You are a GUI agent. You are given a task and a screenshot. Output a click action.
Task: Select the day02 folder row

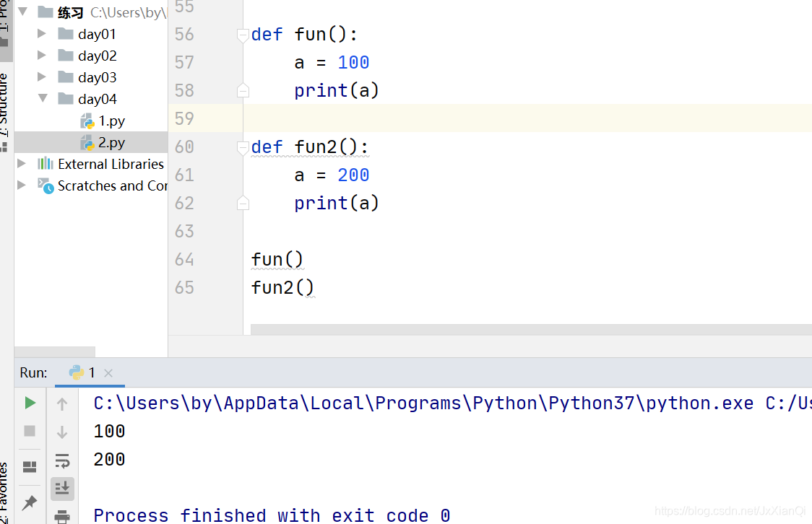click(91, 56)
